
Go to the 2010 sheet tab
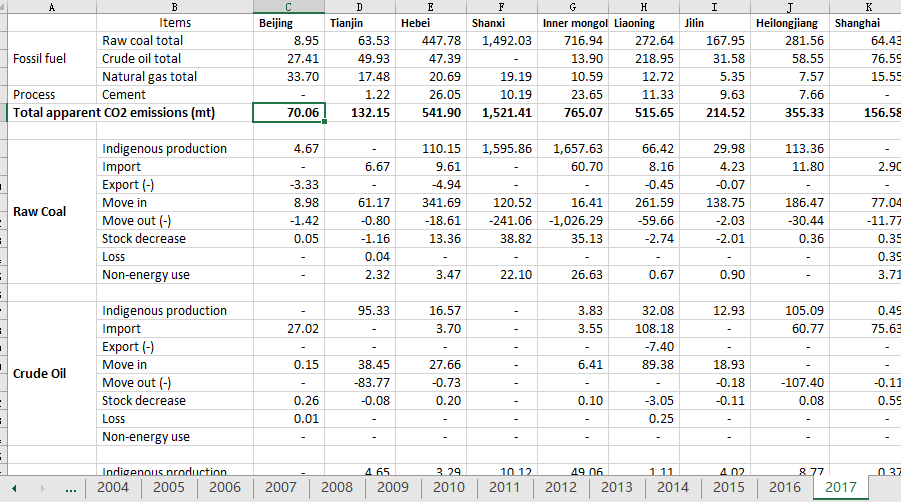(x=449, y=488)
